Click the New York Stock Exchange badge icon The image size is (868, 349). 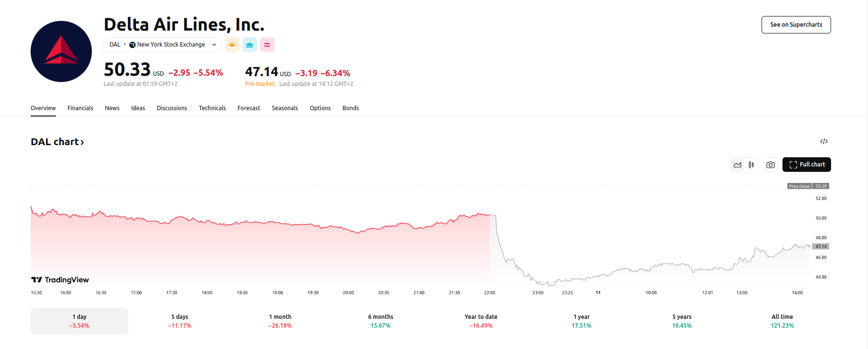133,44
